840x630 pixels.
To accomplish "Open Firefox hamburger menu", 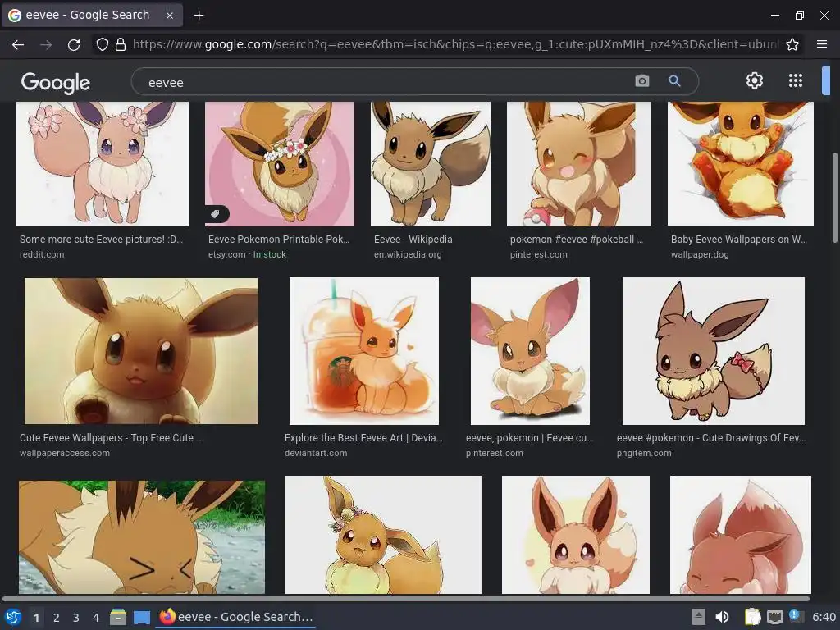I will click(x=822, y=44).
